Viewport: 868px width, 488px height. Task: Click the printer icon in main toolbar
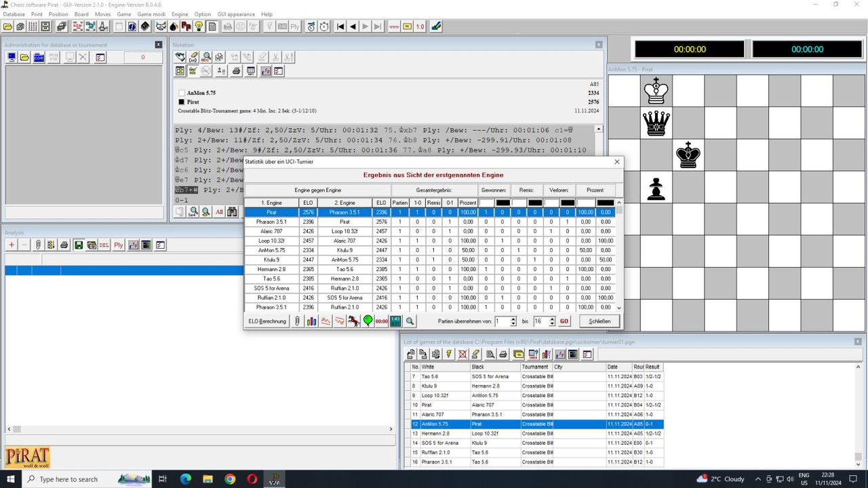tap(62, 26)
